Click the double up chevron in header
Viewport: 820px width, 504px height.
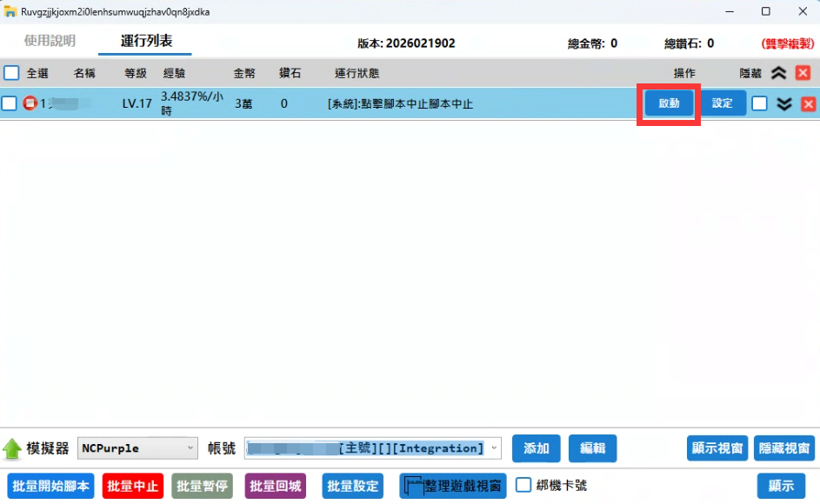click(779, 74)
